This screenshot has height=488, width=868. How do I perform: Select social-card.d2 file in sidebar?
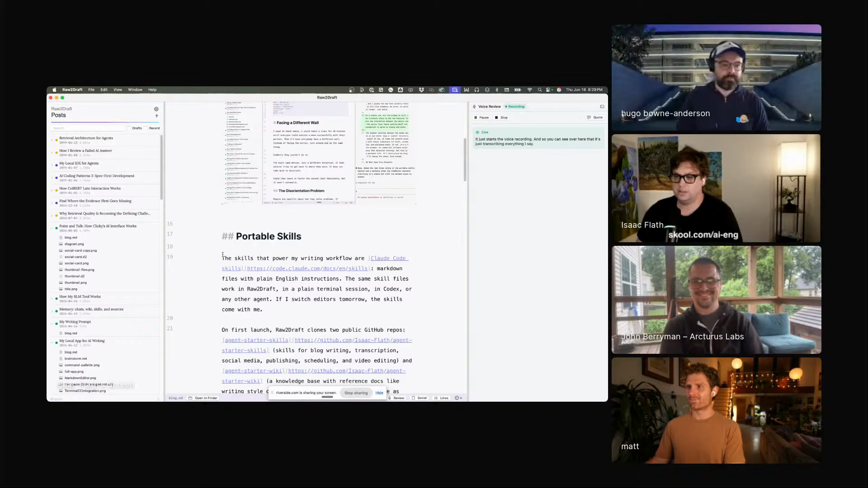coord(75,257)
